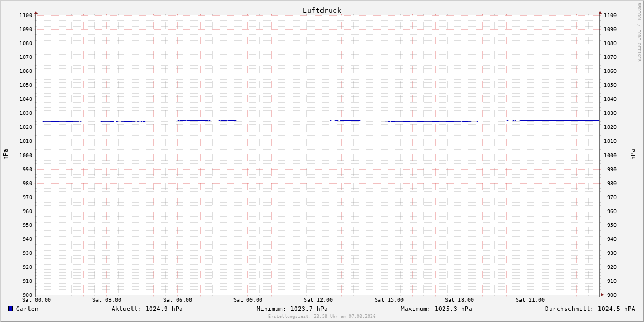
Task: Click the Sat 18:00 time axis label
Action: (x=459, y=300)
